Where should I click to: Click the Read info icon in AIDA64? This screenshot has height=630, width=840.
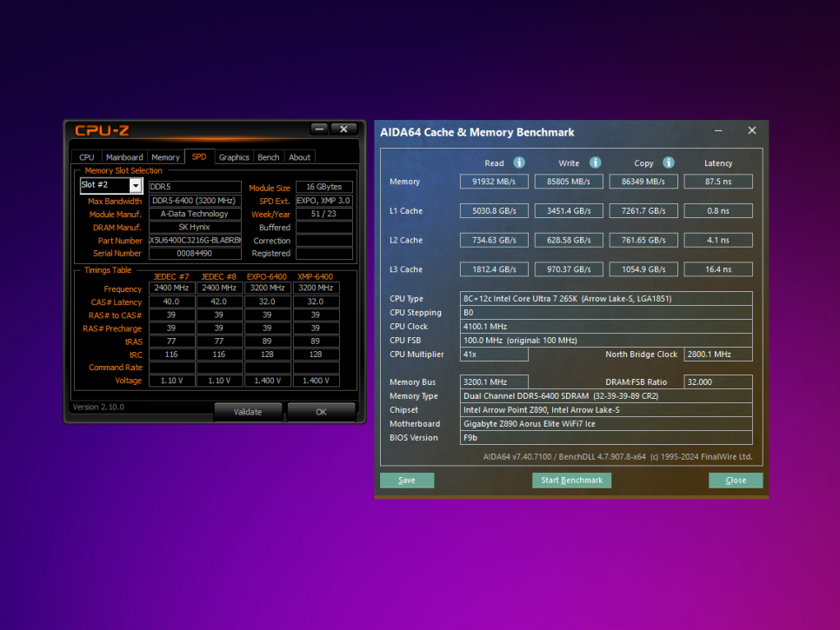518,162
